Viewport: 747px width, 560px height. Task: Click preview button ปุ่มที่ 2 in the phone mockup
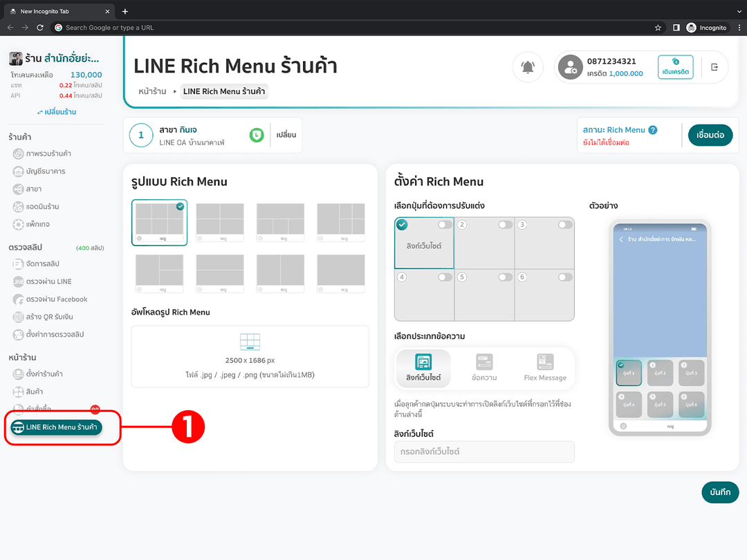pos(660,373)
